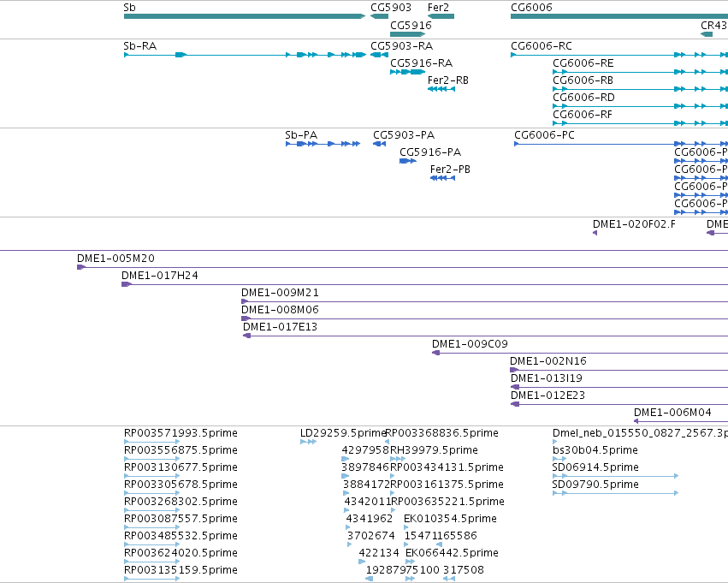
Task: Open the Sb-RA transcript
Action: [x=245, y=55]
